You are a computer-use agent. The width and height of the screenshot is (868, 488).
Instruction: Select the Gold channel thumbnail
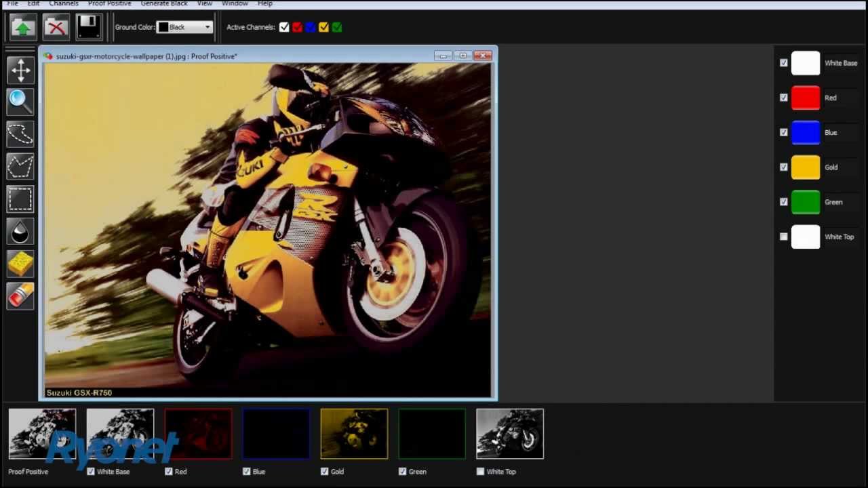tap(354, 434)
